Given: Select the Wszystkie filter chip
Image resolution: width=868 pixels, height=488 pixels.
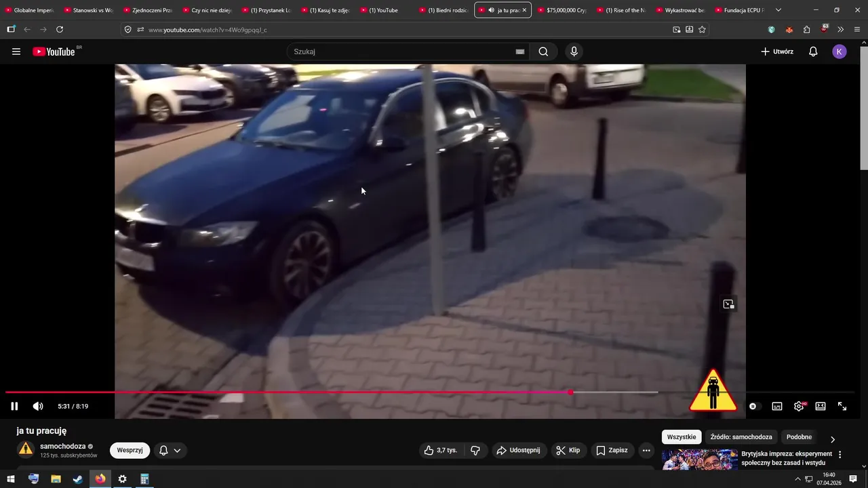Looking at the screenshot, I should pos(682,437).
